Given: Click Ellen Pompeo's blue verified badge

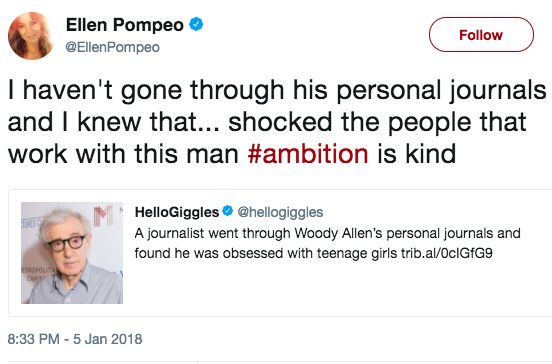Looking at the screenshot, I should [196, 25].
